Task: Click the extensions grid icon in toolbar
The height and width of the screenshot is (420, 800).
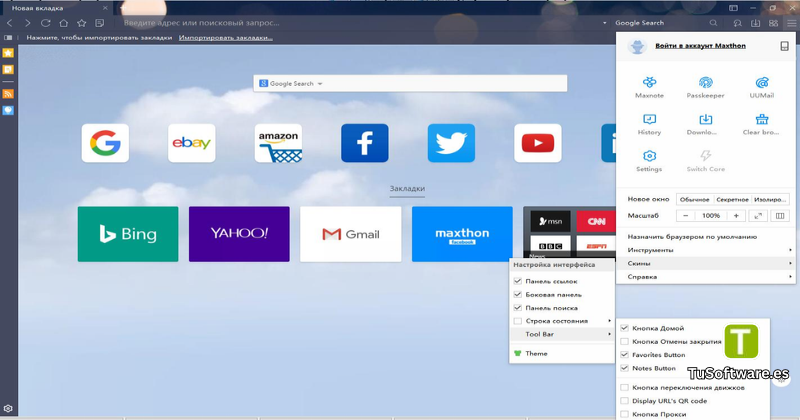Action: (773, 23)
